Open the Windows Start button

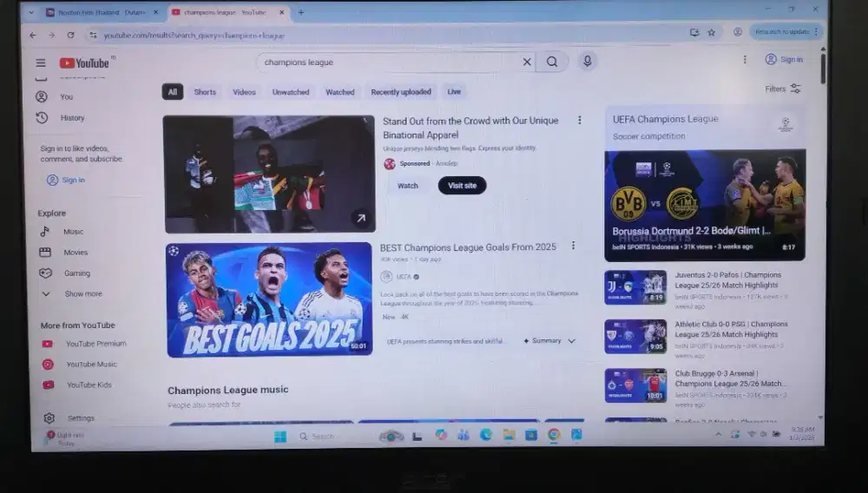pos(280,437)
